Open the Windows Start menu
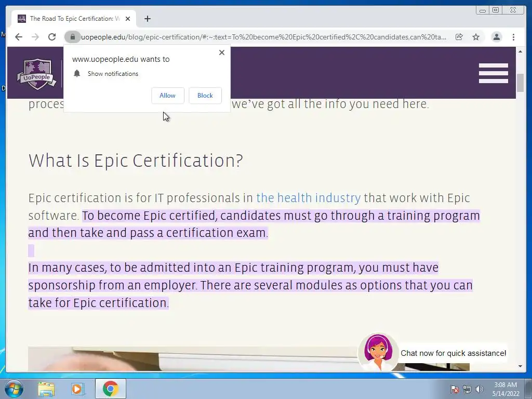Viewport: 532px width, 399px height. point(14,389)
